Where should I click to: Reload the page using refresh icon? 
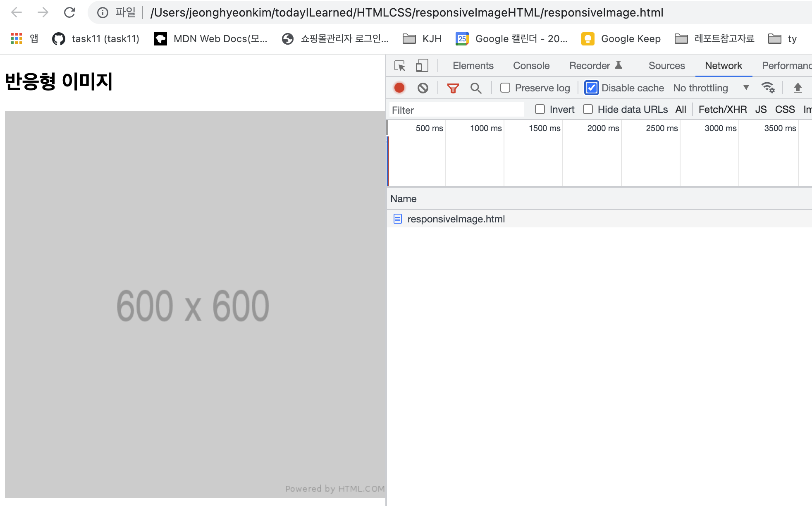tap(69, 12)
